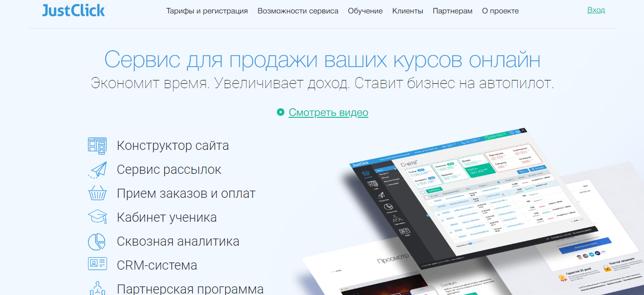Click the green play video icon
This screenshot has height=295, width=644.
click(281, 113)
